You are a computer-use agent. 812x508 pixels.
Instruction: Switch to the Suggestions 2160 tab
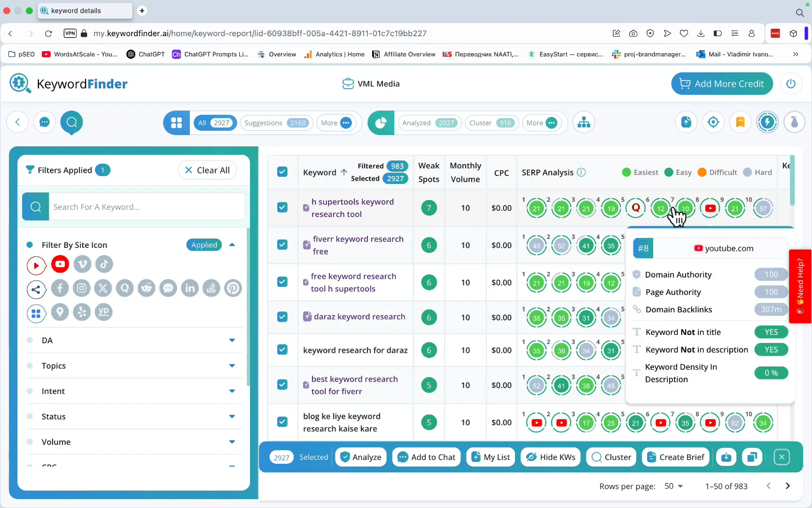(x=276, y=123)
